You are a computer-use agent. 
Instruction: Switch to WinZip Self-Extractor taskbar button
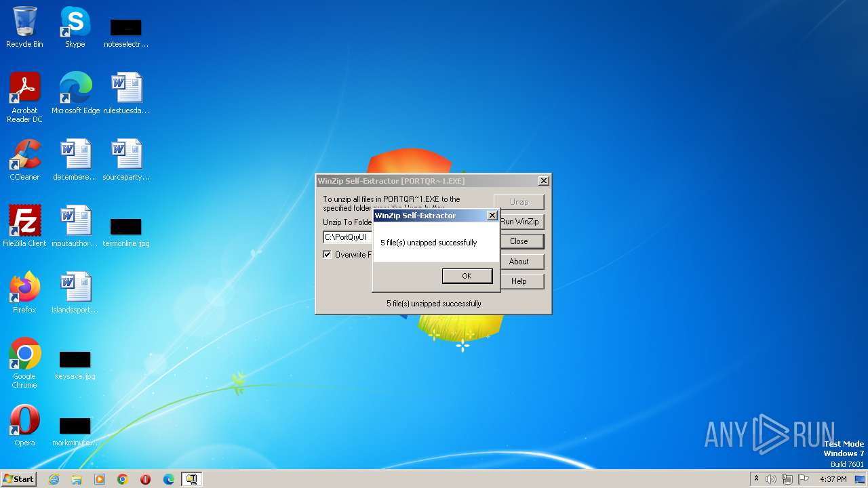tap(192, 479)
